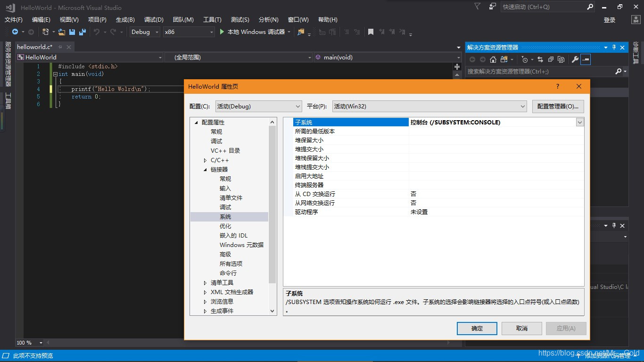Click the next bookmark icon
This screenshot has height=362, width=644.
(391, 32)
